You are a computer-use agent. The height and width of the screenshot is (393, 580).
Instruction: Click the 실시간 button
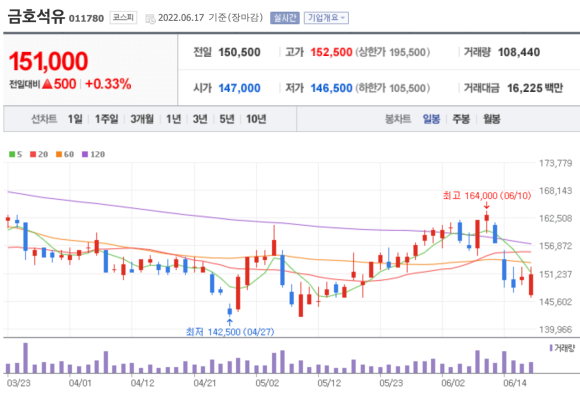(x=284, y=18)
